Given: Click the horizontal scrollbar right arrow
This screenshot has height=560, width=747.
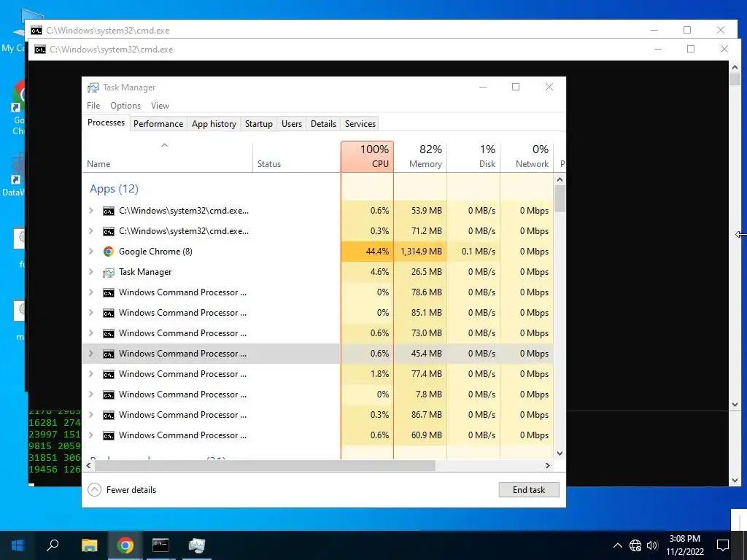Looking at the screenshot, I should [x=548, y=466].
